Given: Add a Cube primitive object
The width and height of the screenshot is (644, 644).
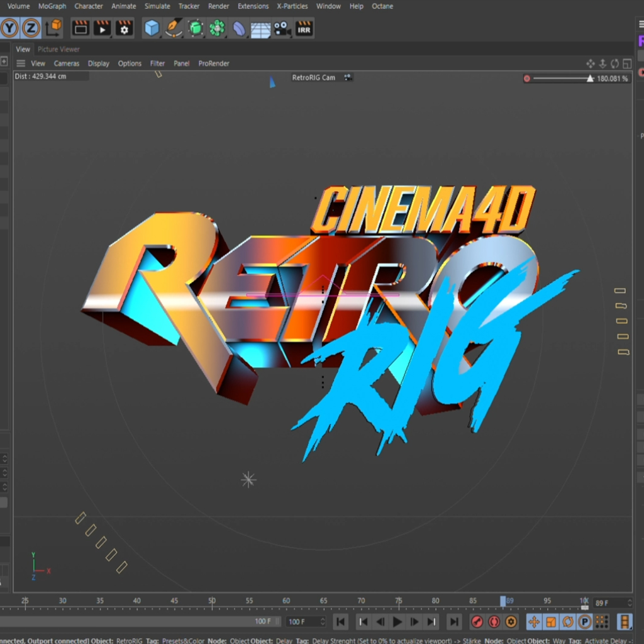Looking at the screenshot, I should pyautogui.click(x=152, y=28).
